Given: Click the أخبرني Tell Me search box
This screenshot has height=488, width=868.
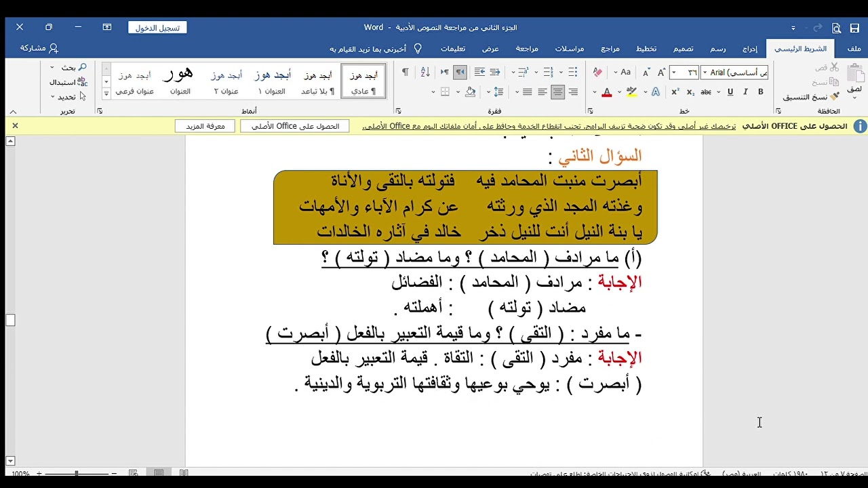Looking at the screenshot, I should click(375, 49).
